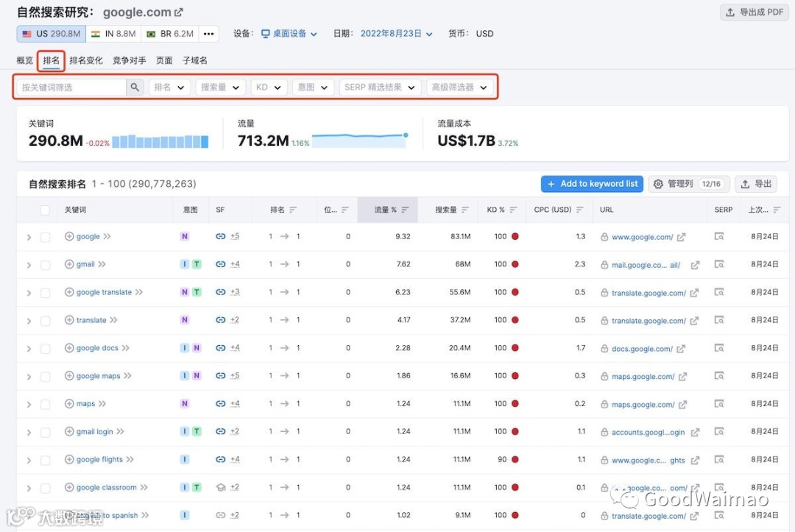The width and height of the screenshot is (795, 532).
Task: Click SF link icon in translate row
Action: tap(221, 319)
